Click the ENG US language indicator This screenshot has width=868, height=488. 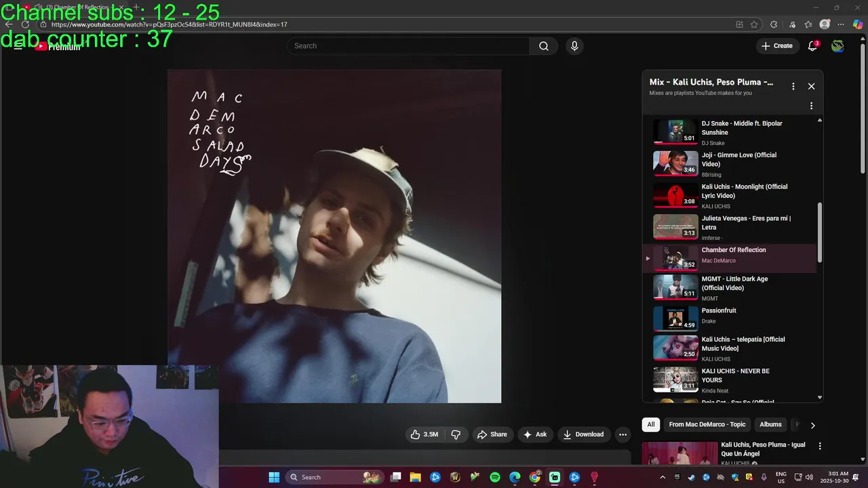[781, 477]
